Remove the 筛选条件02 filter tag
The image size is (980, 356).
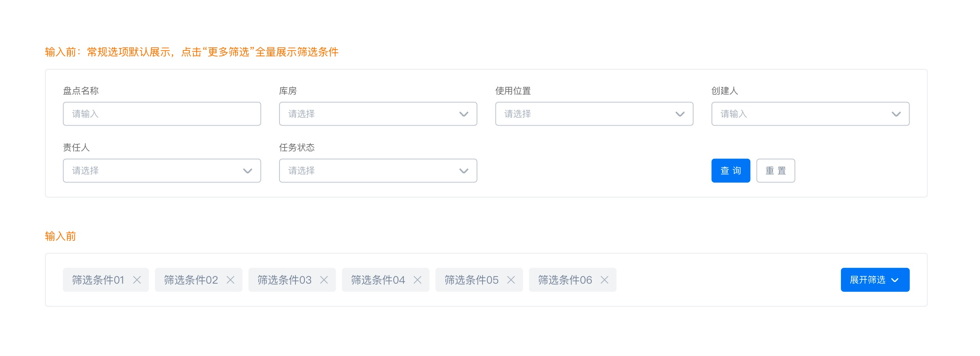[x=231, y=280]
